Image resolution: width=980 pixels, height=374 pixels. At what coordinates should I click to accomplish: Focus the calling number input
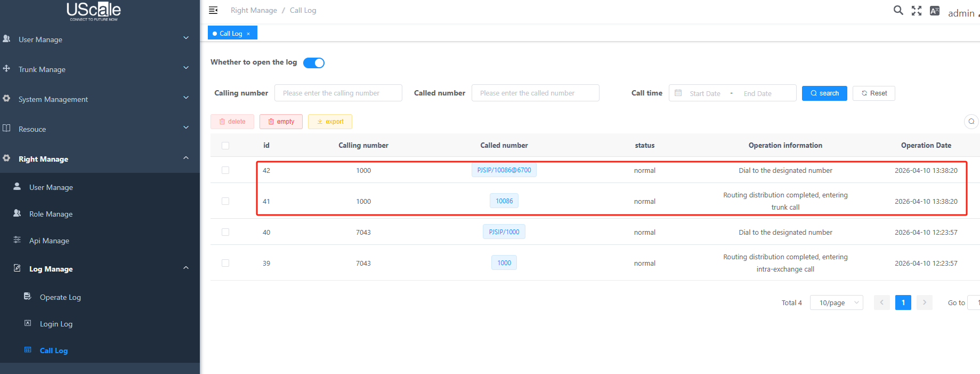(x=338, y=93)
